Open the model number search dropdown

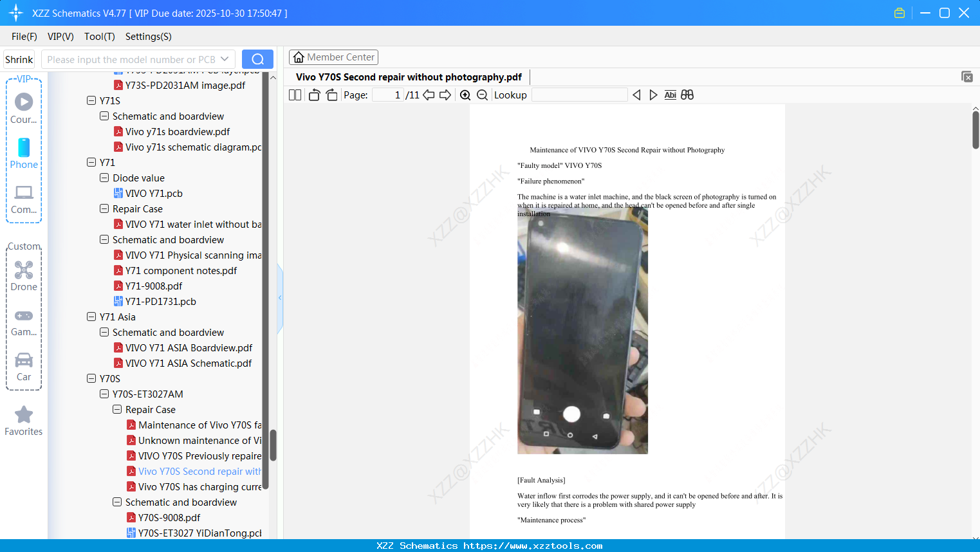pos(224,59)
